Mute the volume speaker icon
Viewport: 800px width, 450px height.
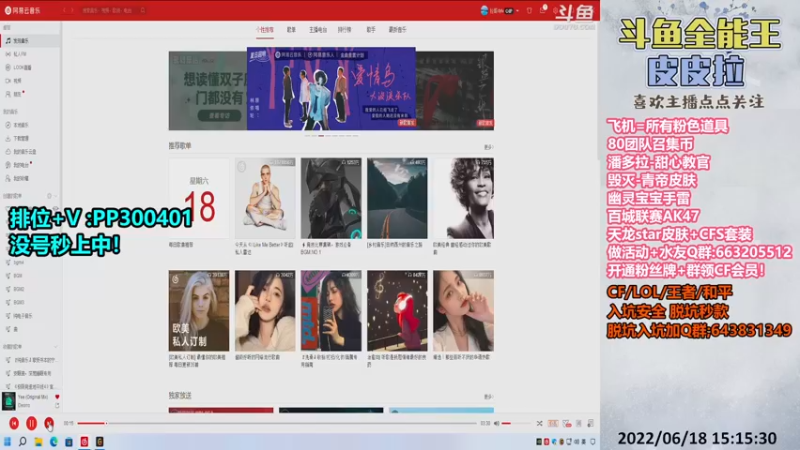coord(496,423)
